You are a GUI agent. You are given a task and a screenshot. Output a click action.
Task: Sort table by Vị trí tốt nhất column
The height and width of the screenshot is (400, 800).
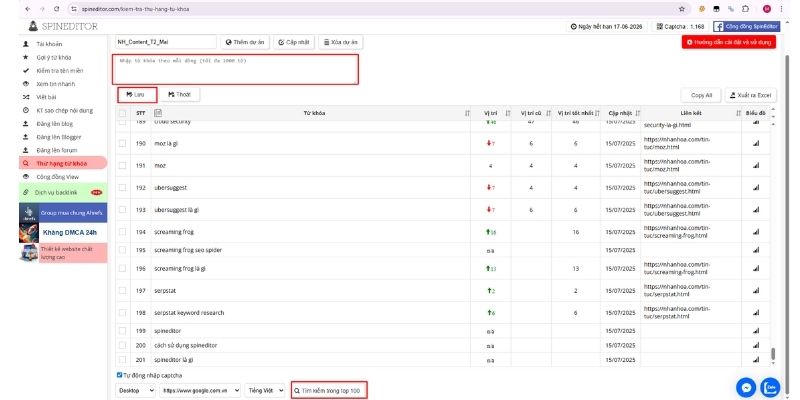[597, 113]
